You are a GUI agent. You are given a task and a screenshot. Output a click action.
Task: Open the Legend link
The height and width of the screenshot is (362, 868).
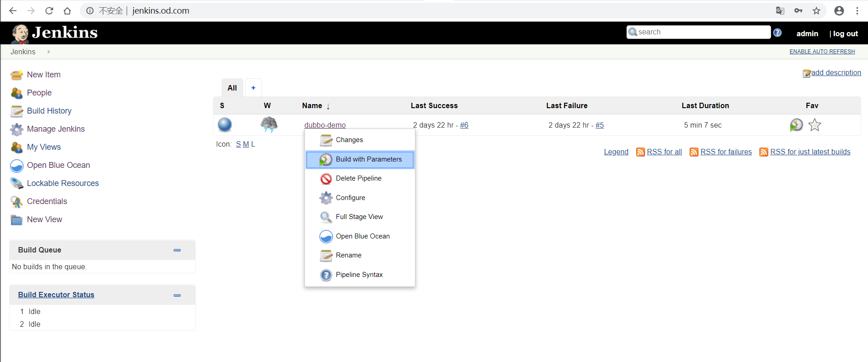(616, 152)
